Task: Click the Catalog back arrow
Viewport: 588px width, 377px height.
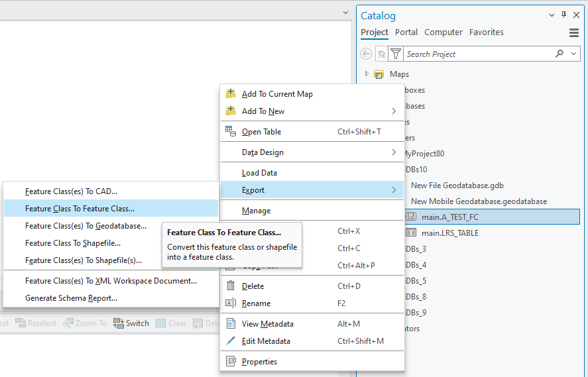Action: click(366, 54)
